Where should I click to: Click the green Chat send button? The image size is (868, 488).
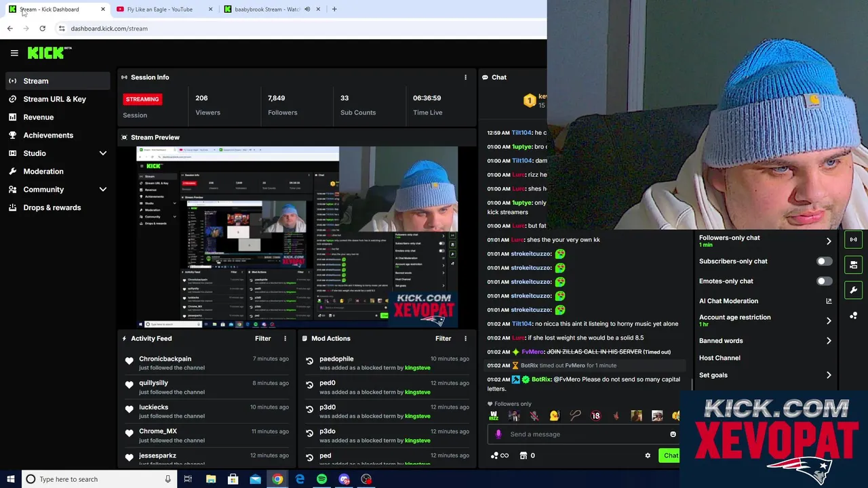pyautogui.click(x=670, y=455)
